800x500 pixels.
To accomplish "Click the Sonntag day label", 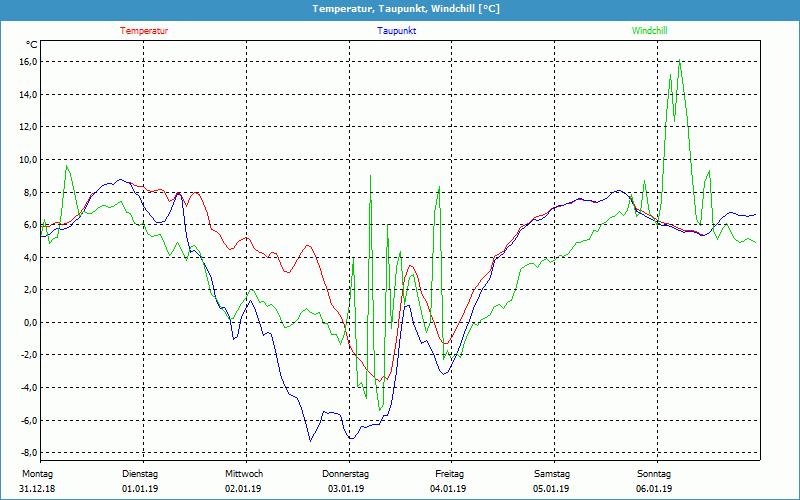I will pyautogui.click(x=654, y=474).
